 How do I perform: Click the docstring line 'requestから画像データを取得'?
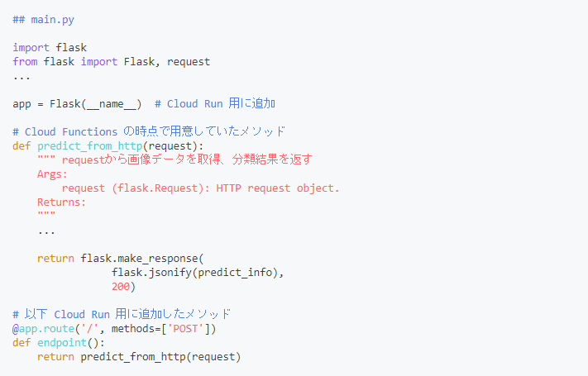[174, 159]
